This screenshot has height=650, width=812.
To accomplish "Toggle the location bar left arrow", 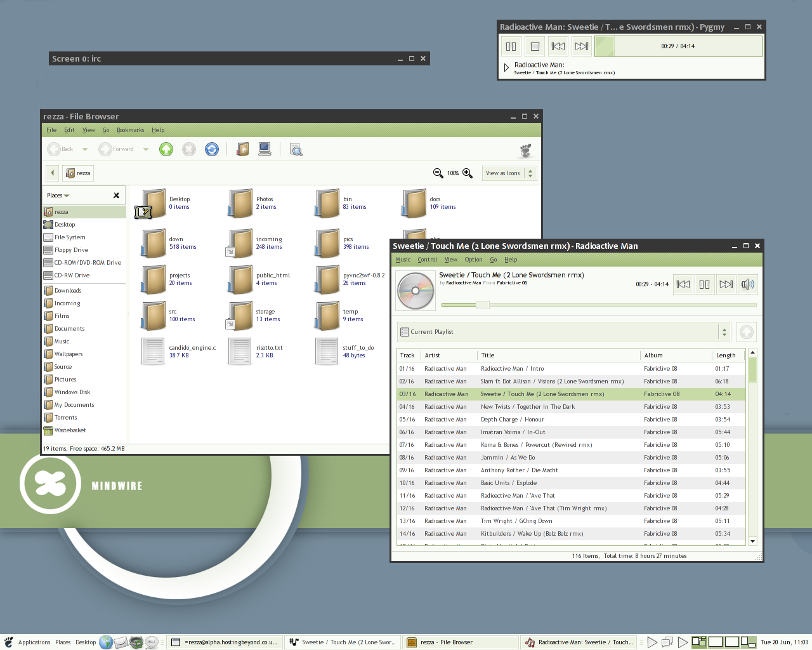I will point(53,173).
